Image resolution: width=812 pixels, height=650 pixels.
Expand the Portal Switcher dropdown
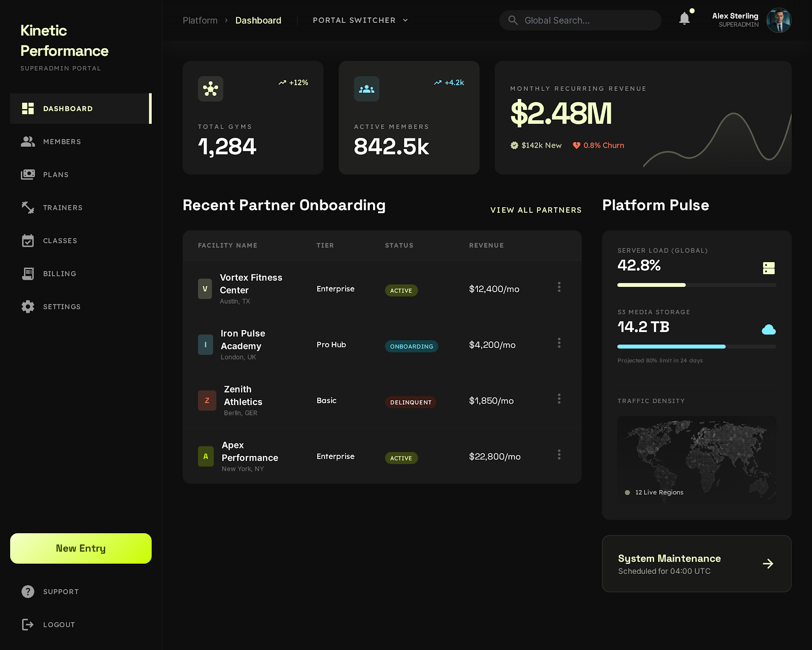[x=360, y=20]
